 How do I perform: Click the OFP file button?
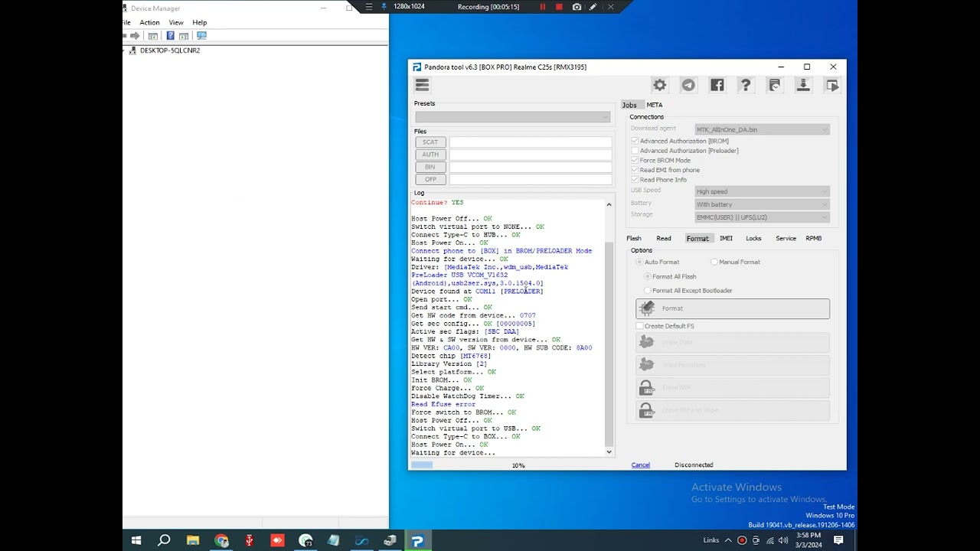click(430, 179)
